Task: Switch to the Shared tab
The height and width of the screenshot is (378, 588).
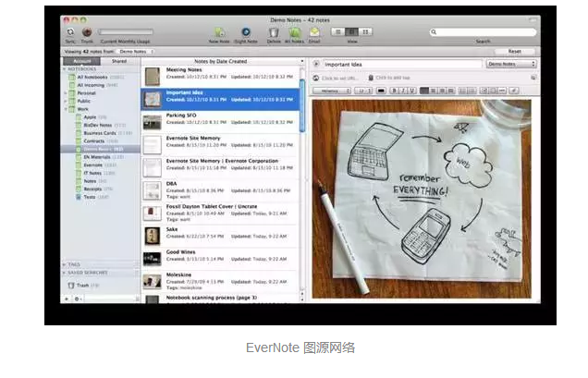Action: click(x=119, y=61)
